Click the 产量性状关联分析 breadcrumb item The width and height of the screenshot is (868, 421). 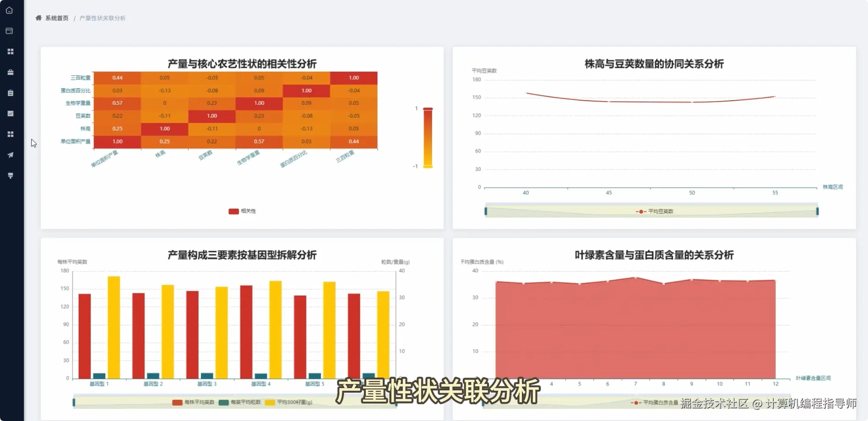coord(101,18)
